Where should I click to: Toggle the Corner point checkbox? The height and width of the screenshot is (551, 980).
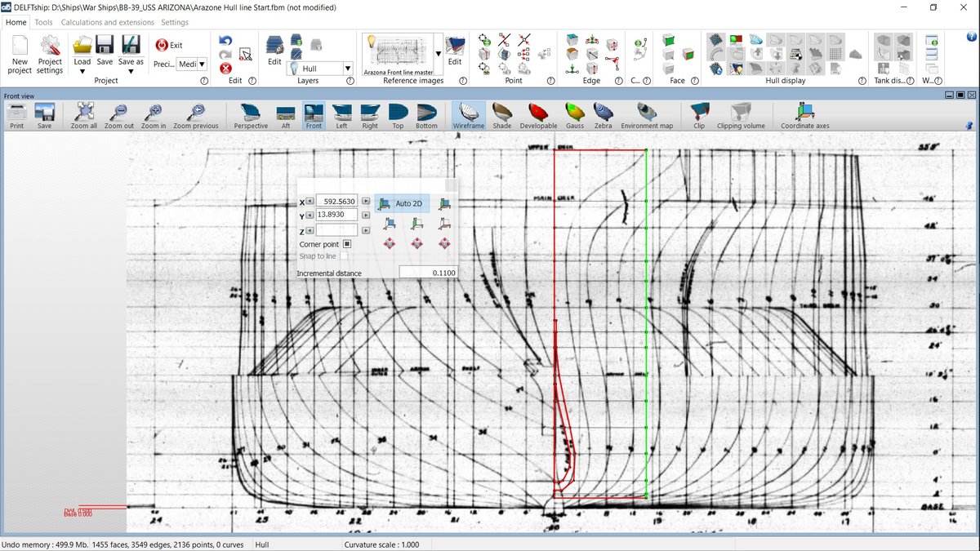click(347, 244)
